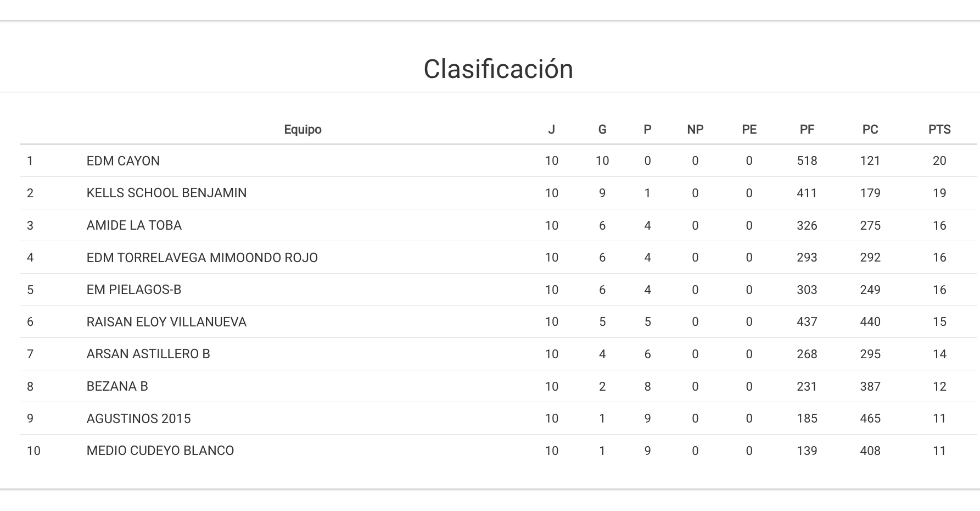Click the PE column header
Viewport: 980px width, 511px height.
(x=749, y=130)
